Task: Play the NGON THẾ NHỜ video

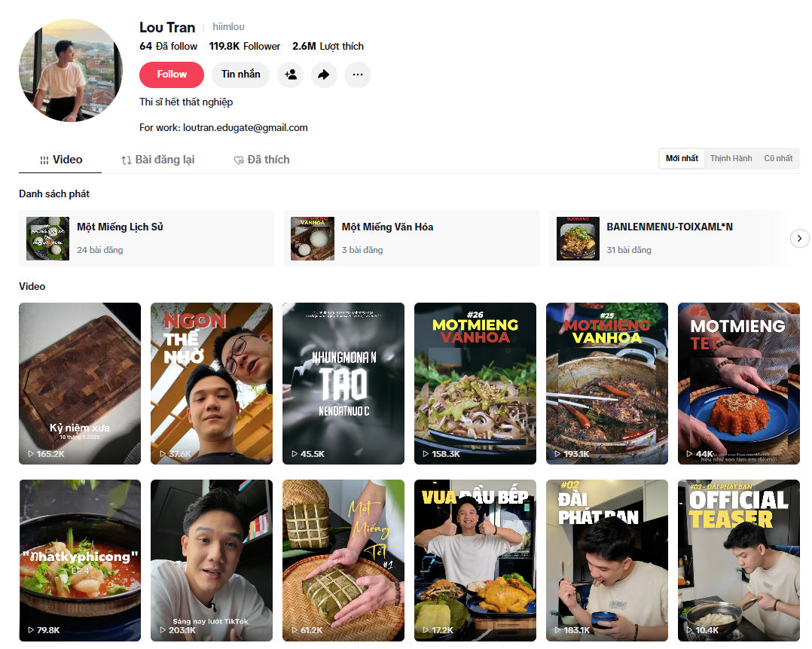Action: pos(211,383)
